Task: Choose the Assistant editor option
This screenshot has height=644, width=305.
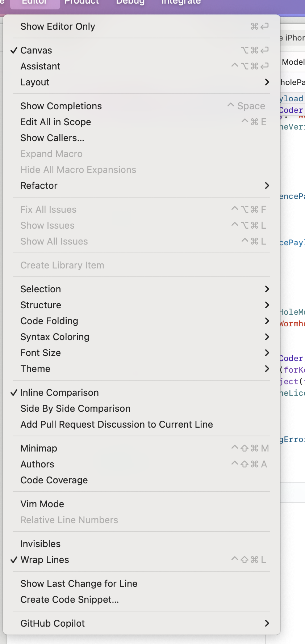Action: 40,66
